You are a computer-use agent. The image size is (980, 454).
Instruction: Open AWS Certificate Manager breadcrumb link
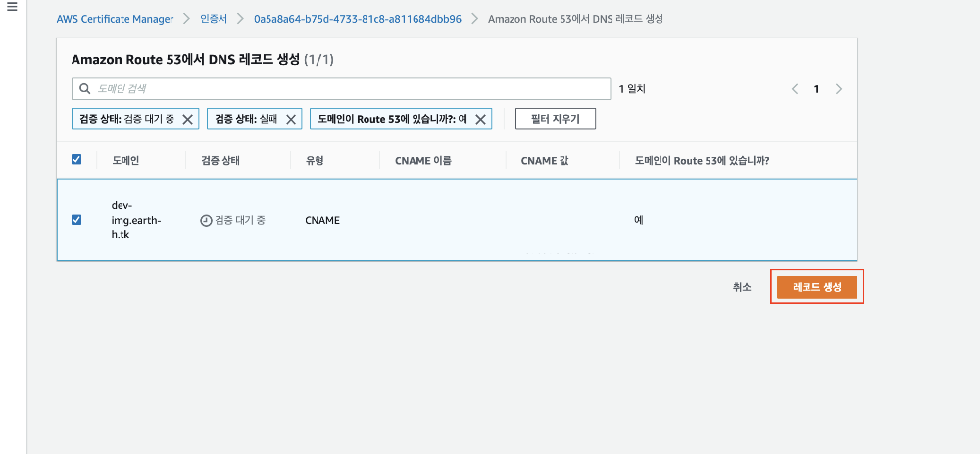[115, 19]
